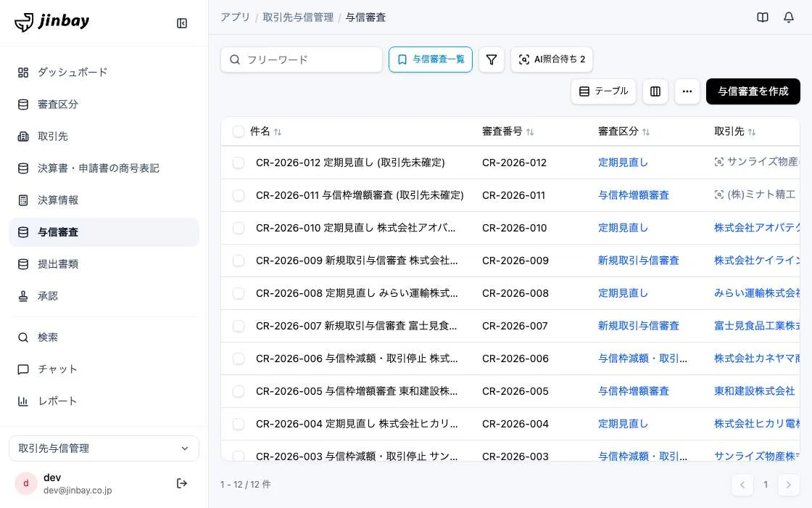
Task: Open the more options ellipsis button
Action: [687, 91]
